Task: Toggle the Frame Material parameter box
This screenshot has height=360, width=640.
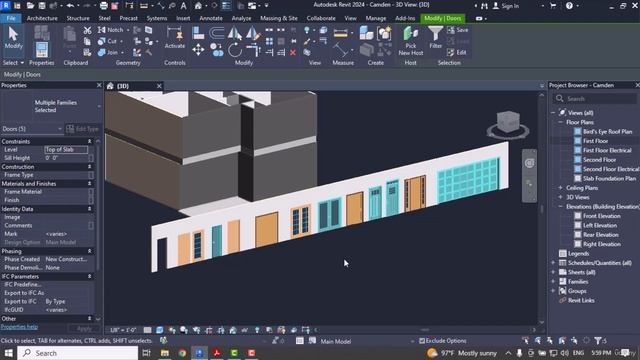Action: tap(91, 191)
